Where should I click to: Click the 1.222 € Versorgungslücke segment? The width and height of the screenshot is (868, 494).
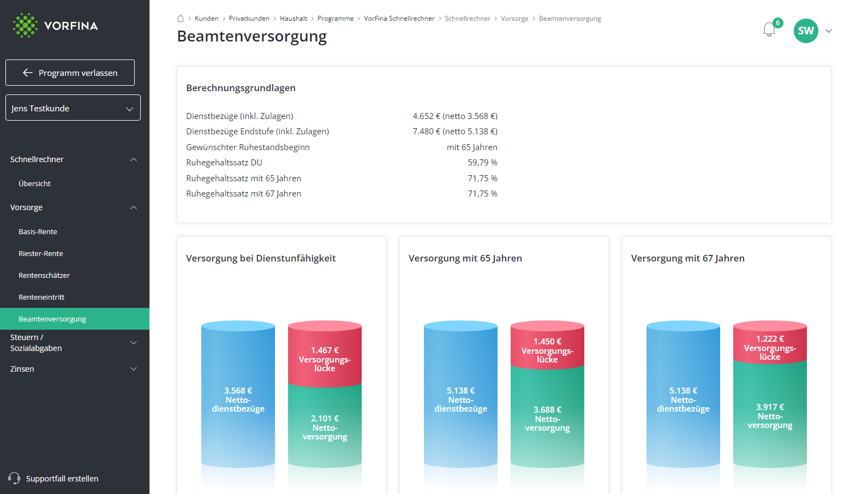click(x=770, y=343)
